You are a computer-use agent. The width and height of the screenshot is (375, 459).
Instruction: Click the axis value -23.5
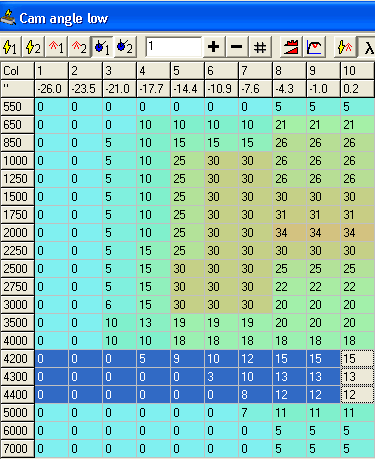pyautogui.click(x=86, y=89)
